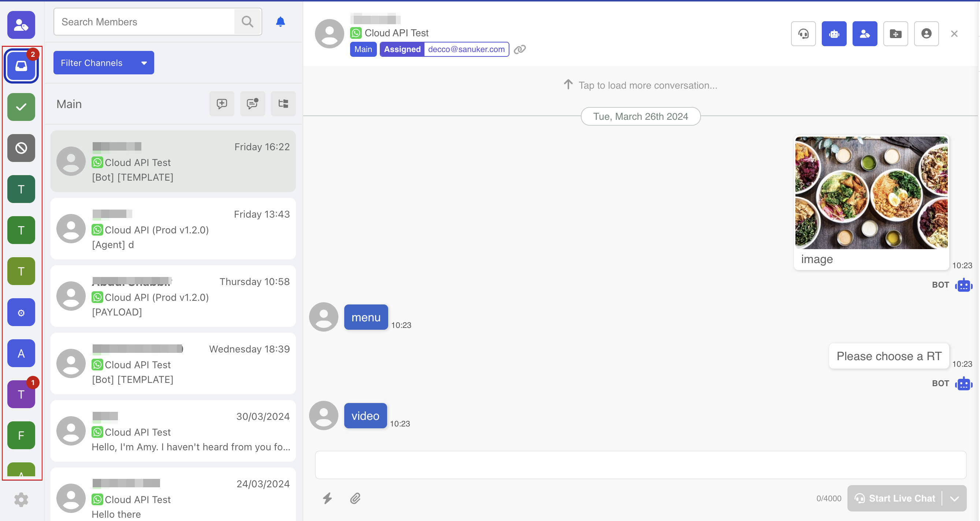Click the notification bell icon
The height and width of the screenshot is (521, 980).
tap(281, 22)
